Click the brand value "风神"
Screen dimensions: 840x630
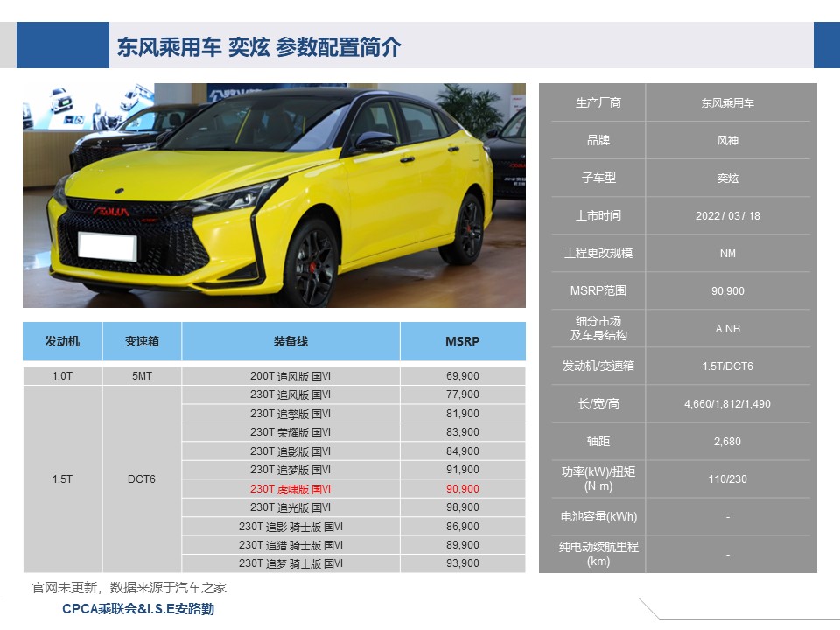point(727,140)
